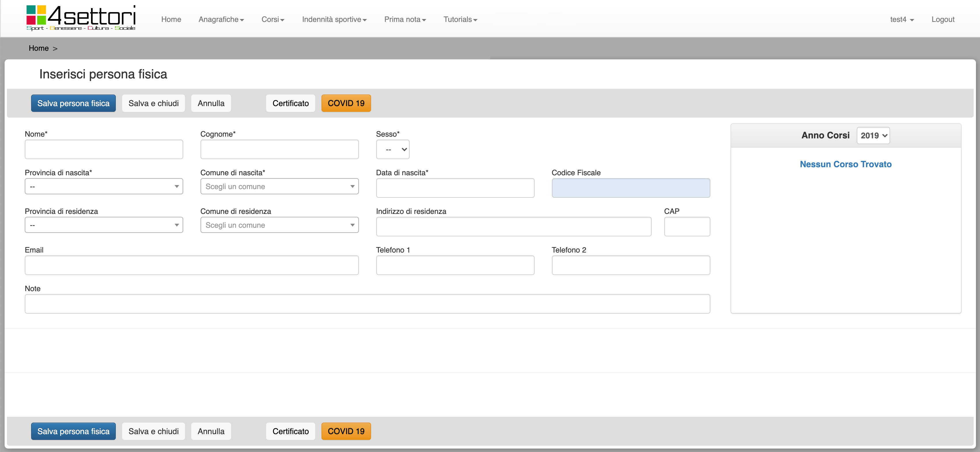
Task: Select the Anno Corsi year dropdown
Action: [x=873, y=135]
